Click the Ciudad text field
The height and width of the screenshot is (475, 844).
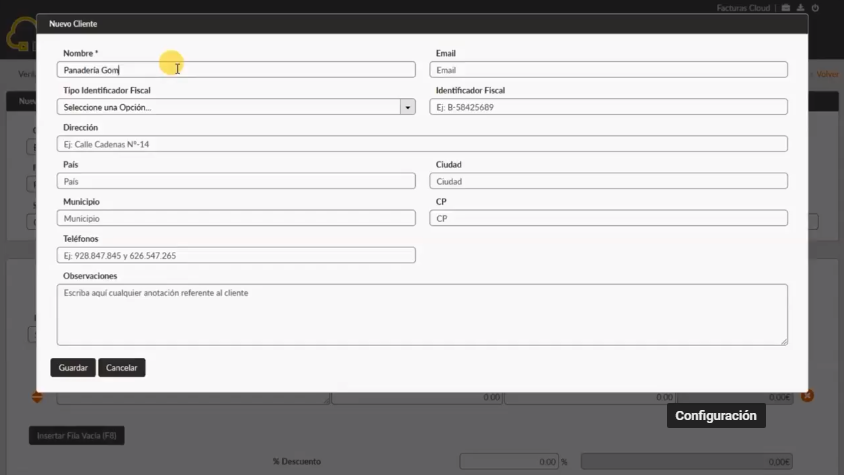(608, 181)
